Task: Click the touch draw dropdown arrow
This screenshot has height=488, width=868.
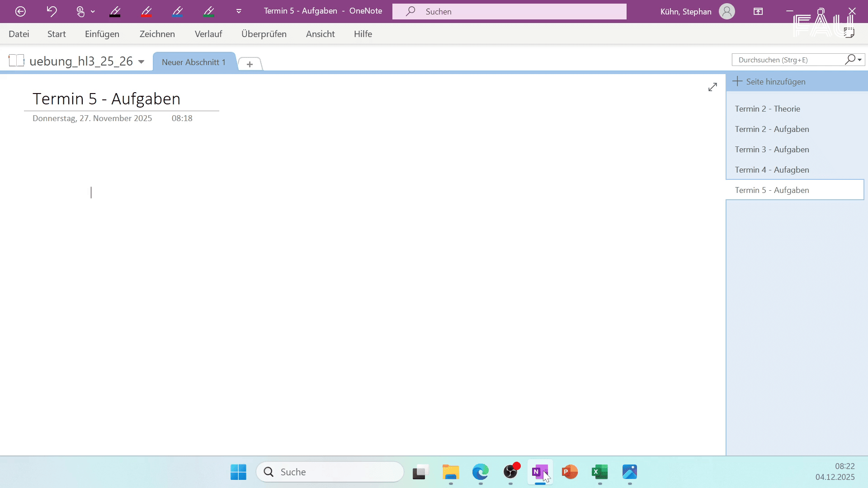Action: tap(93, 11)
